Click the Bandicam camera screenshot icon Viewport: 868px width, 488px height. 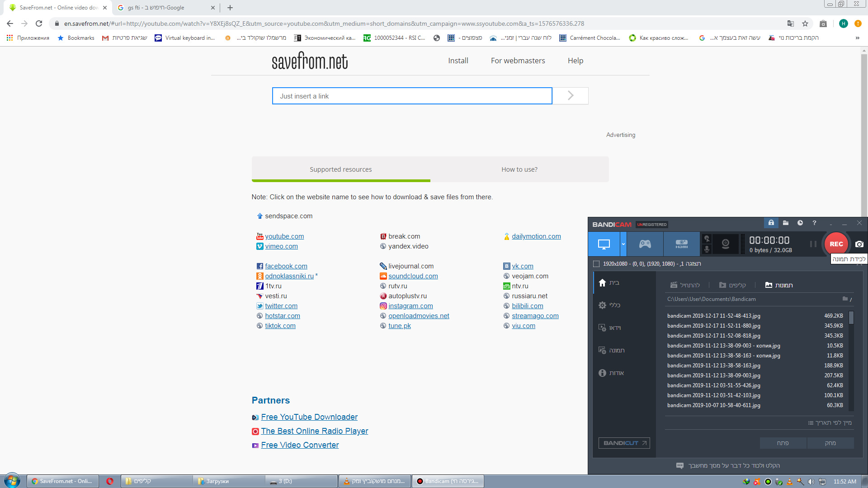[x=859, y=244]
